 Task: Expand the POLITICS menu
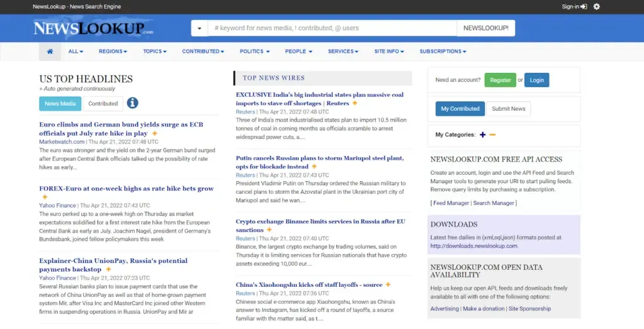click(x=255, y=52)
